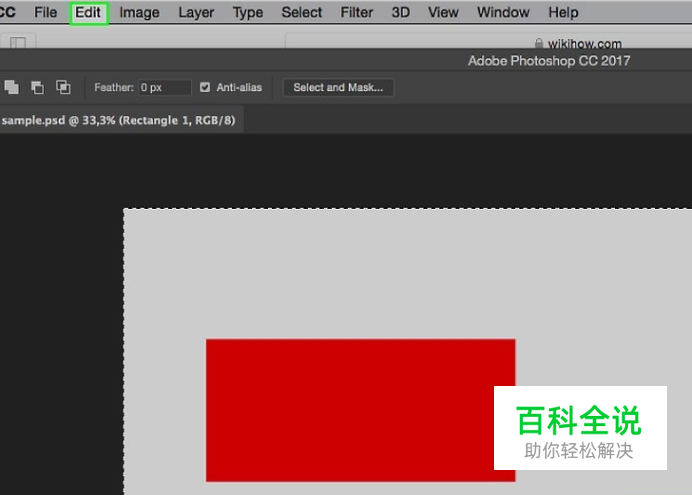Open the 3D menu

click(x=401, y=12)
